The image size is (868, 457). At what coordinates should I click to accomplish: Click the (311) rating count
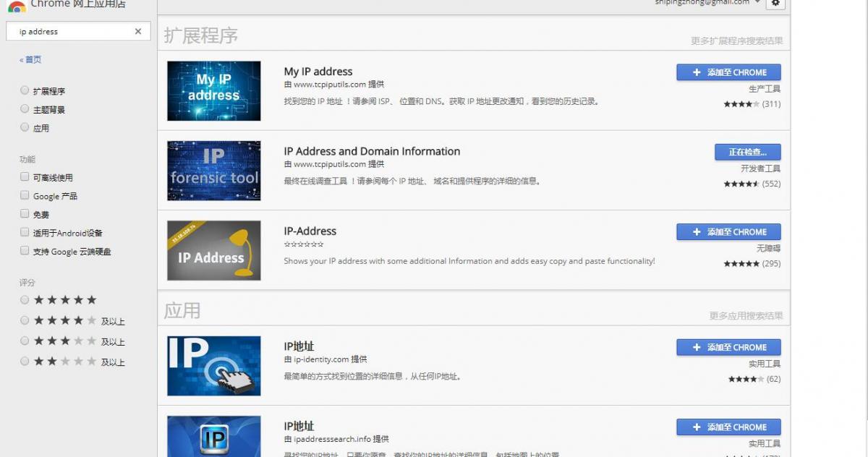pos(771,104)
